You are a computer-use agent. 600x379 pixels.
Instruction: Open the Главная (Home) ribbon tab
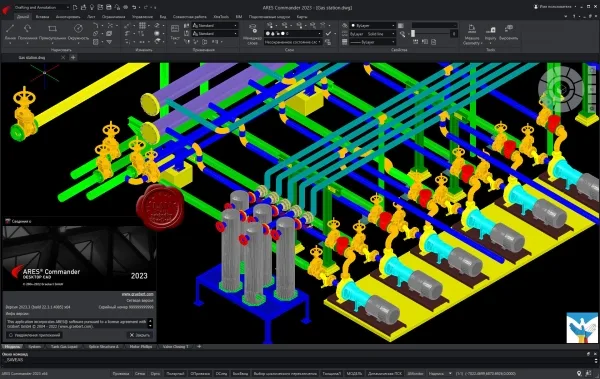coord(23,17)
